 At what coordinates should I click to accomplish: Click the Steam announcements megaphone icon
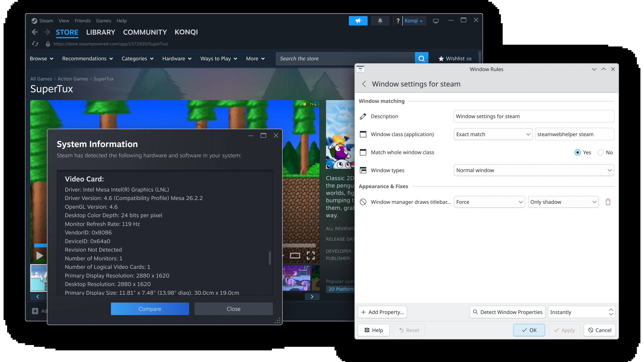point(358,21)
